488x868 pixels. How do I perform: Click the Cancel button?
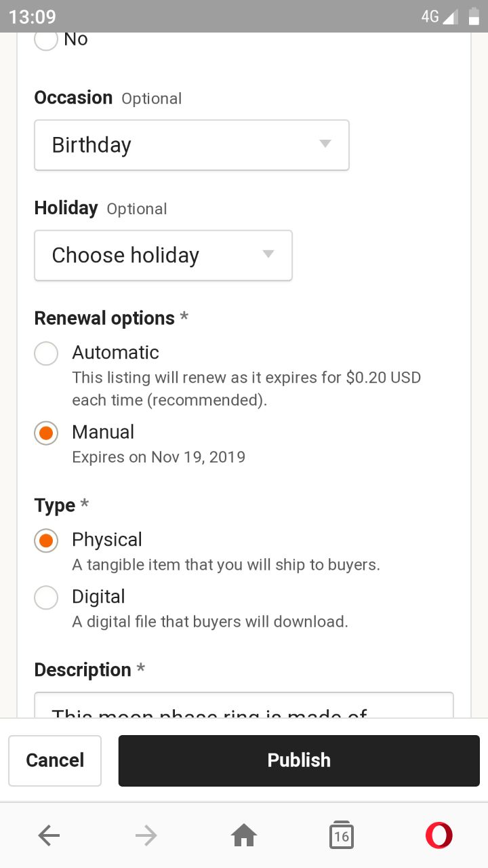(x=55, y=760)
